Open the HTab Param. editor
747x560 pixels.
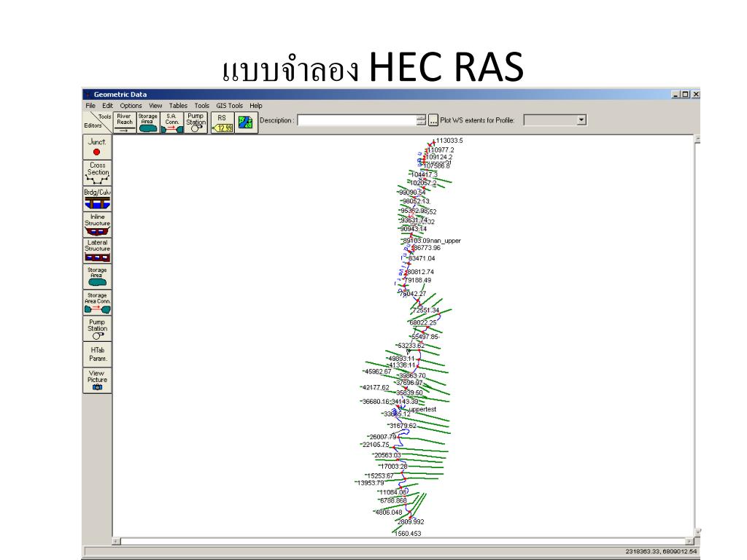click(x=97, y=354)
